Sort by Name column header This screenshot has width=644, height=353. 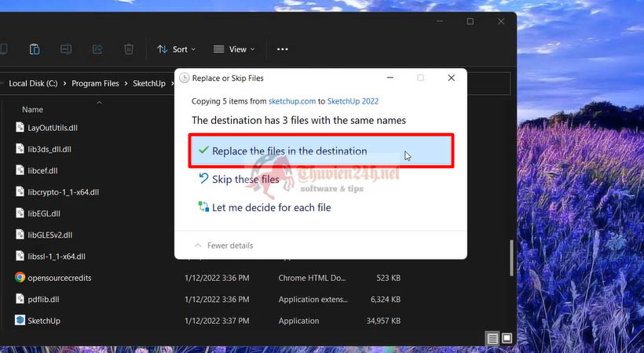[32, 110]
